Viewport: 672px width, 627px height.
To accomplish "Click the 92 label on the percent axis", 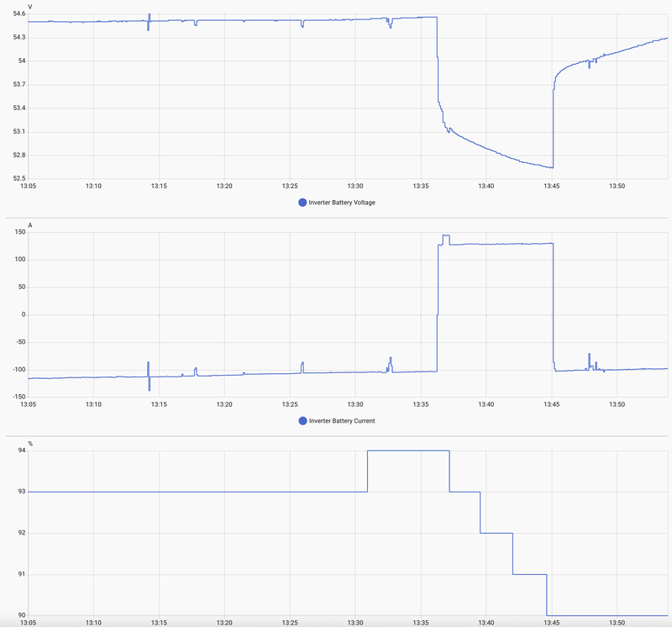I will (22, 533).
